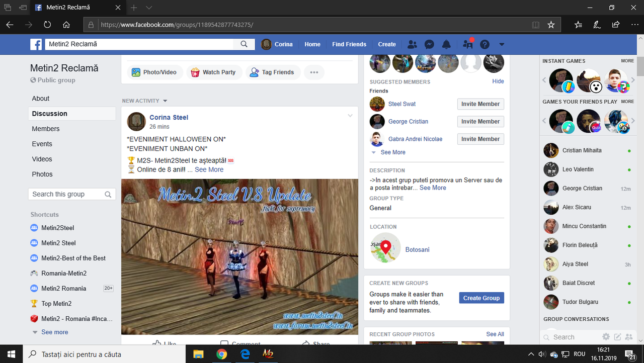Screen dimensions: 644x363
Task: Open Top Metin2 shortcut
Action: click(x=56, y=304)
